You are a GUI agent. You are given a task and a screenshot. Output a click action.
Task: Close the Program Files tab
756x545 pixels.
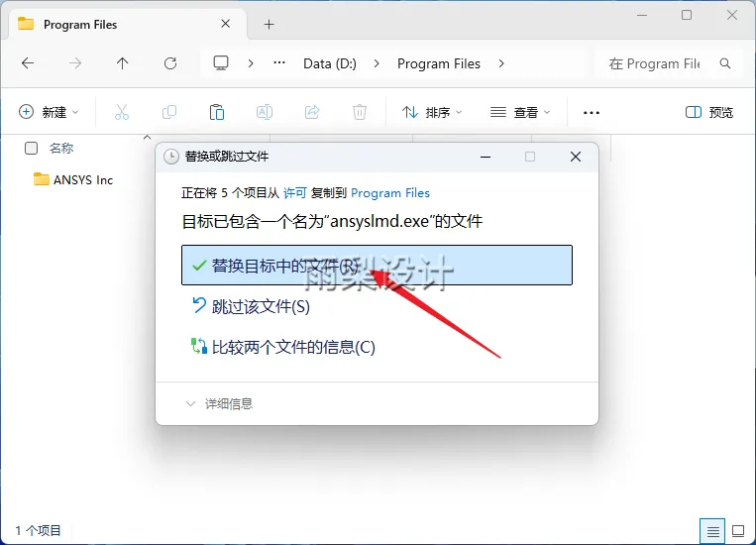pos(225,24)
